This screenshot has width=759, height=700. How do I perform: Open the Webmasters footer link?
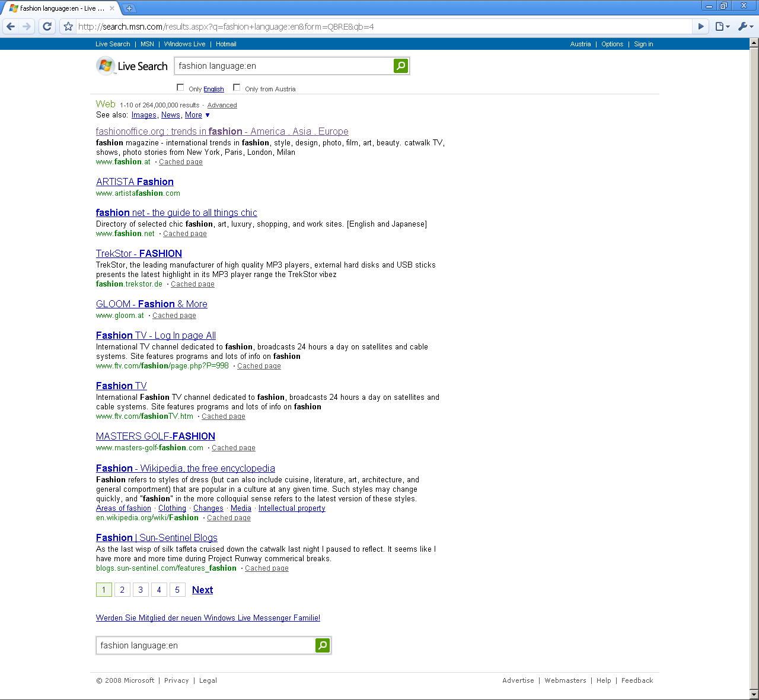tap(565, 680)
